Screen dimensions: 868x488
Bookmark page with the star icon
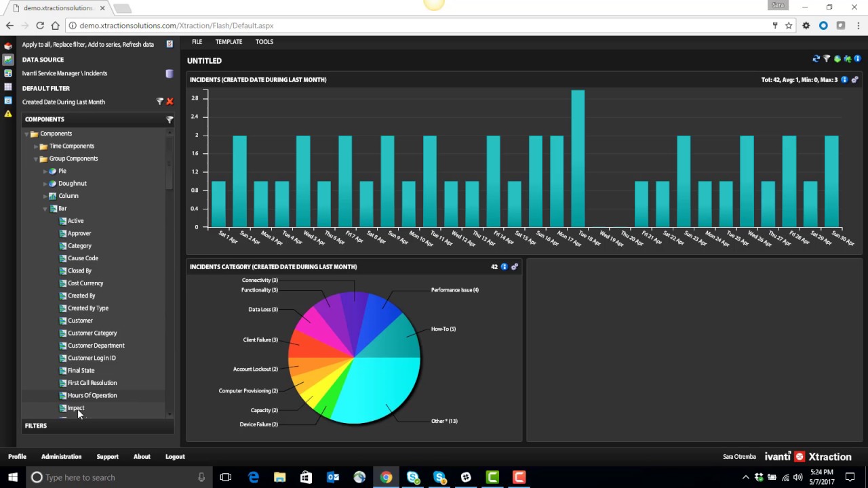click(x=789, y=26)
